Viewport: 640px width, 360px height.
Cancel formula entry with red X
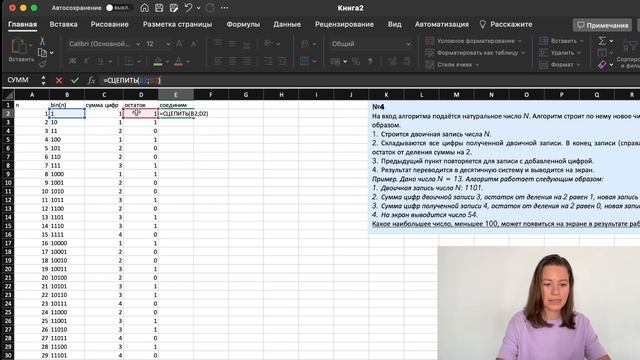(x=59, y=80)
